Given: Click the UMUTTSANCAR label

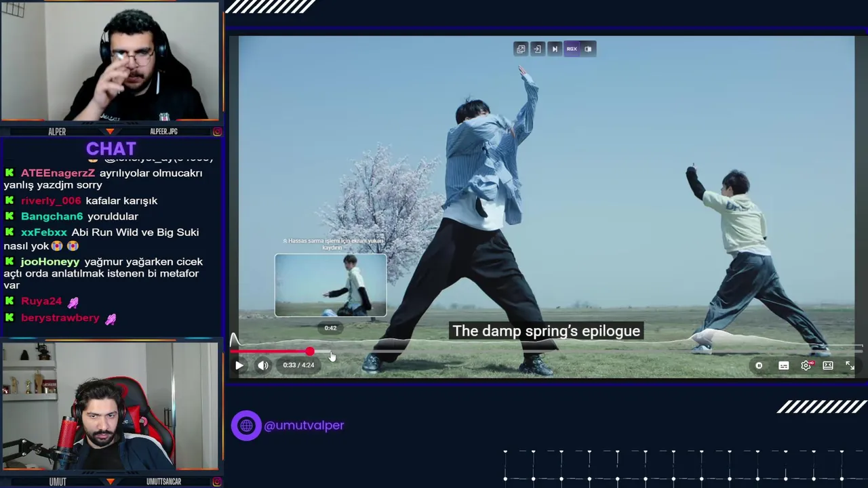Looking at the screenshot, I should [163, 482].
